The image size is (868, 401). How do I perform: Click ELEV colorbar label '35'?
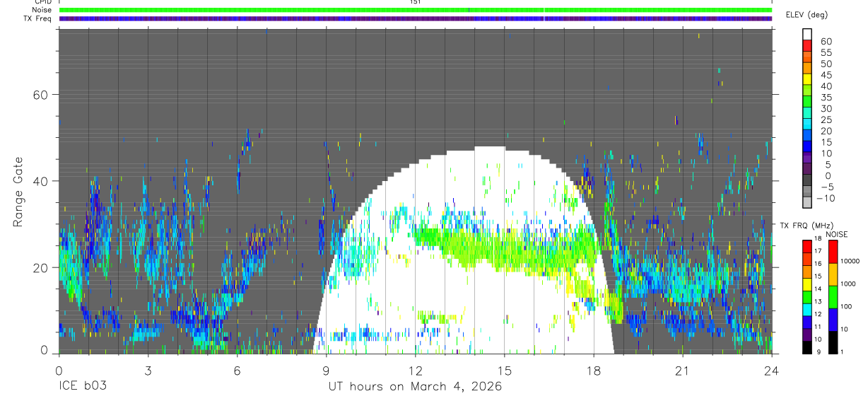click(826, 97)
